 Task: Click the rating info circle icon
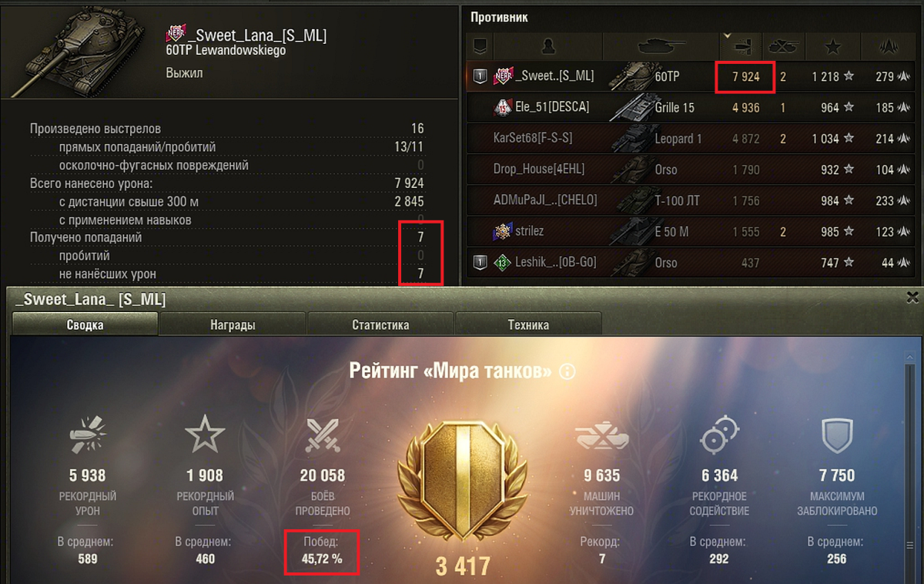(567, 372)
